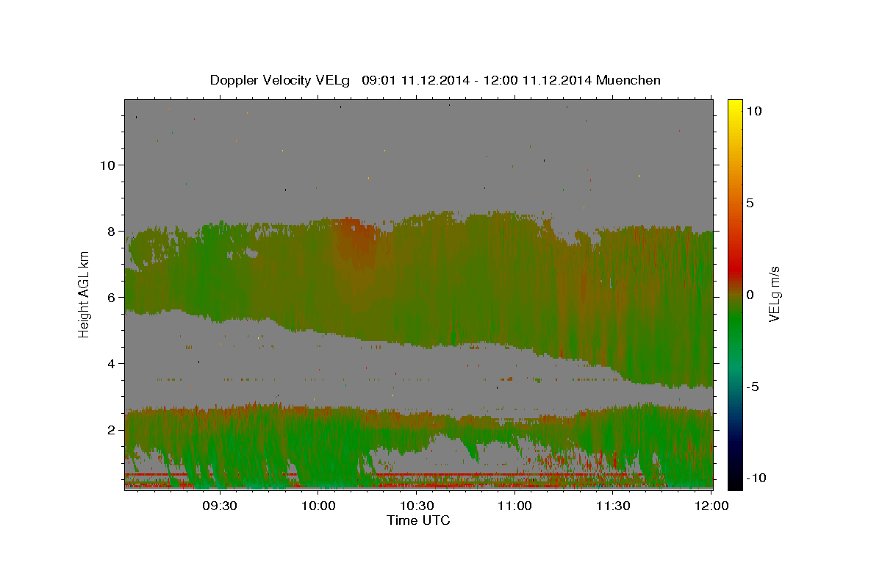Click the 11:30 time axis label
This screenshot has width=882, height=588.
coord(614,506)
